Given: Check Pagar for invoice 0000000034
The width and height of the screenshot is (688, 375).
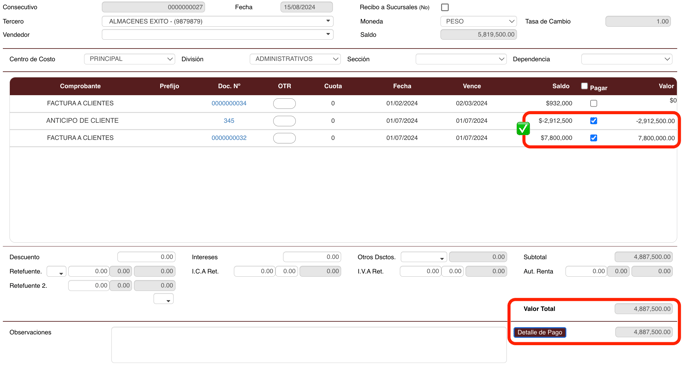Looking at the screenshot, I should (594, 104).
